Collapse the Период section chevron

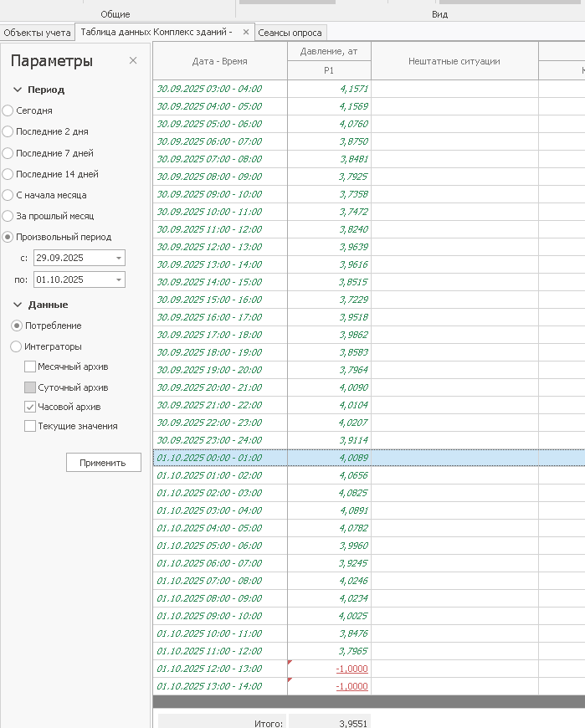pyautogui.click(x=18, y=90)
